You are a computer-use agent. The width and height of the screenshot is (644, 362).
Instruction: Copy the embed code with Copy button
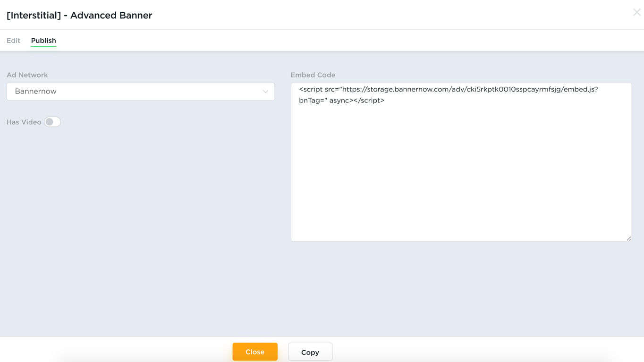pyautogui.click(x=310, y=352)
